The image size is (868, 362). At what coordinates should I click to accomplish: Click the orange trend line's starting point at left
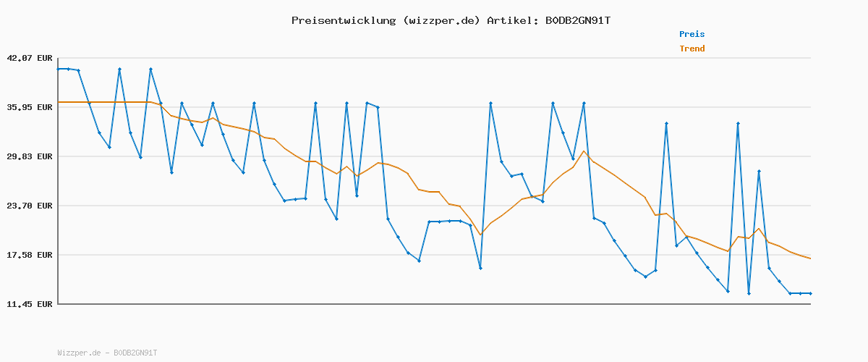point(59,102)
